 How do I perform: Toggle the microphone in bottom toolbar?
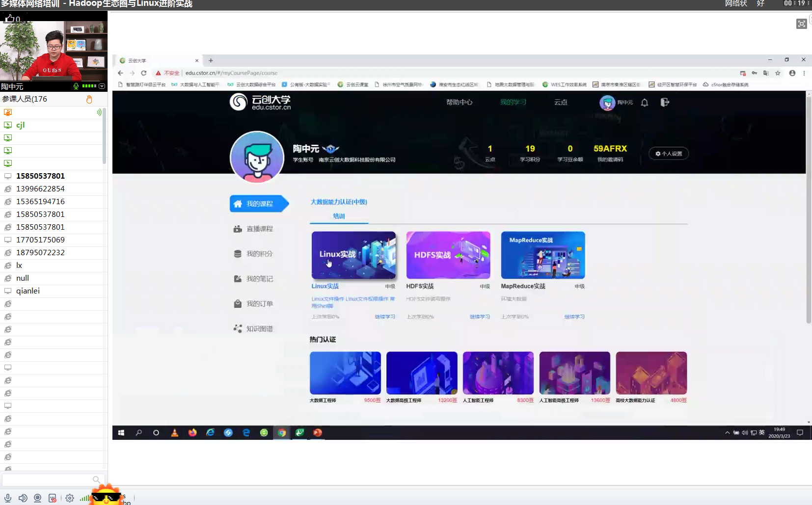[8, 498]
